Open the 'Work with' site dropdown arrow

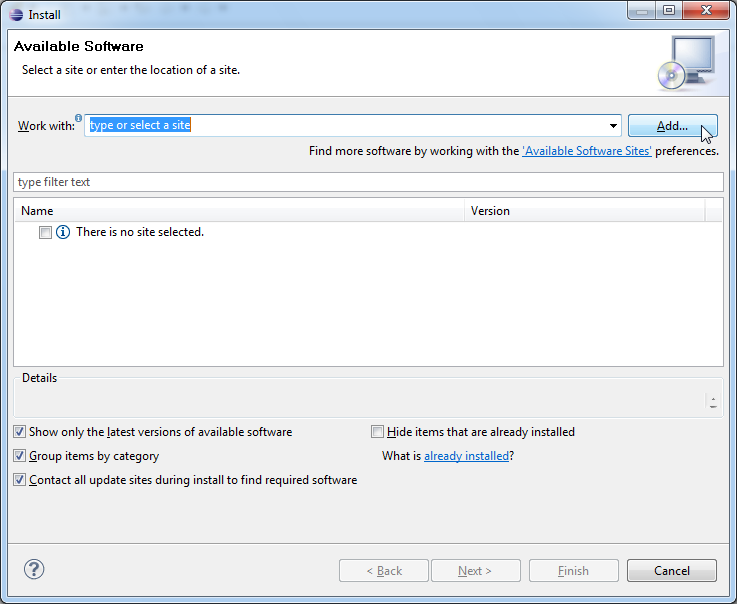(x=613, y=126)
